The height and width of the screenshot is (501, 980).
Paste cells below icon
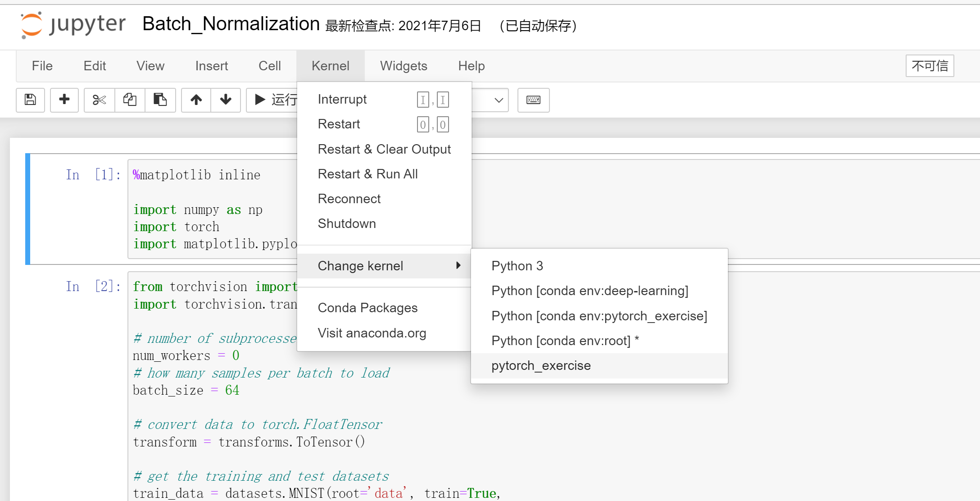[160, 100]
